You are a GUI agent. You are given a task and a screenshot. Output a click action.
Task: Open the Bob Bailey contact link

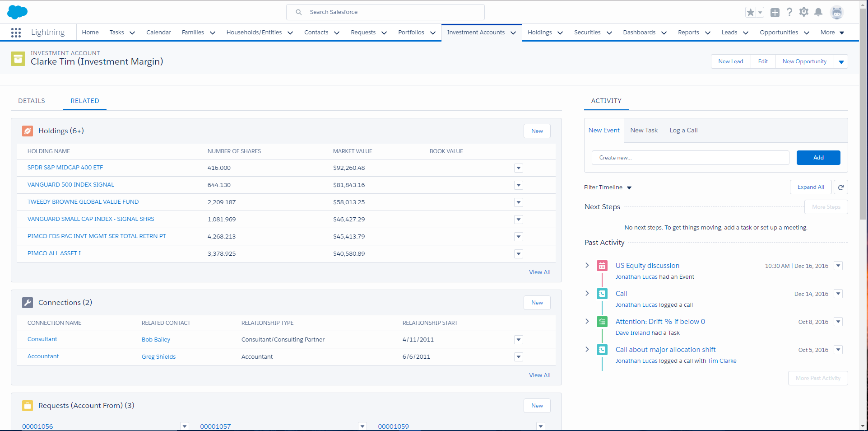click(x=156, y=340)
